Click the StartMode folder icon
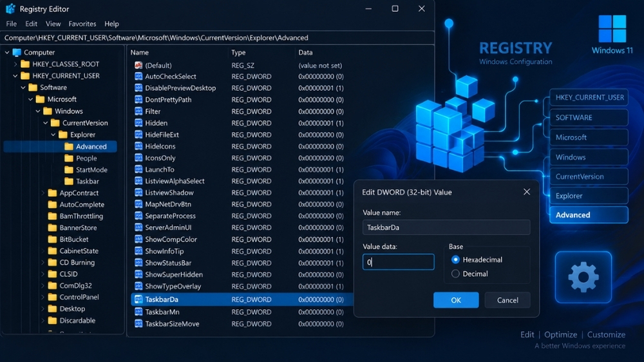Viewport: 644px width, 362px height. click(x=69, y=169)
